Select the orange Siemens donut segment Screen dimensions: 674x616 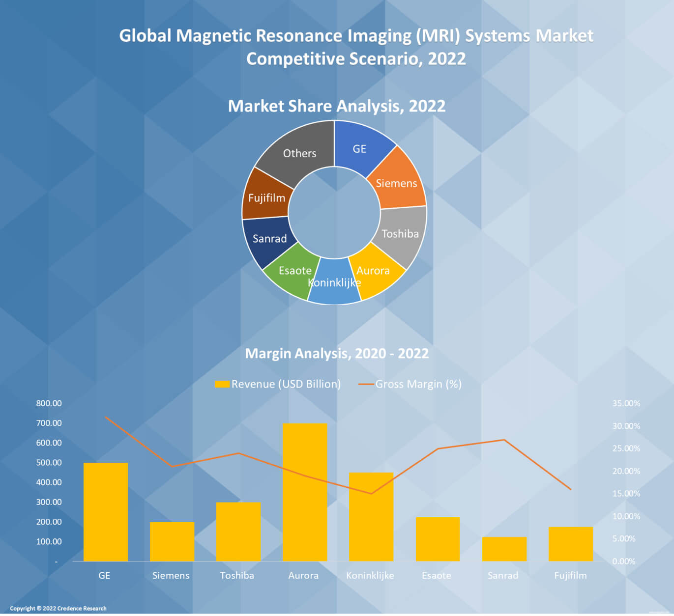pos(396,183)
